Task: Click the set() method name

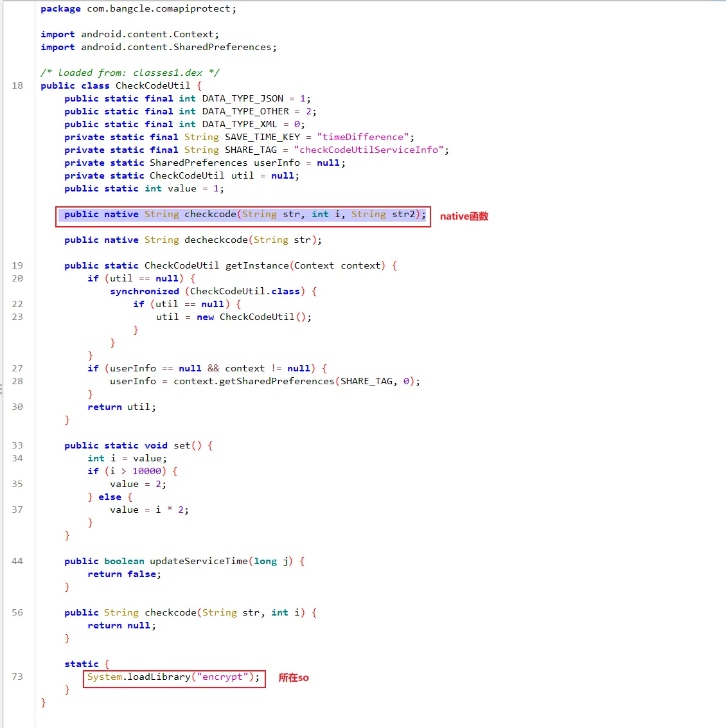Action: pyautogui.click(x=182, y=446)
